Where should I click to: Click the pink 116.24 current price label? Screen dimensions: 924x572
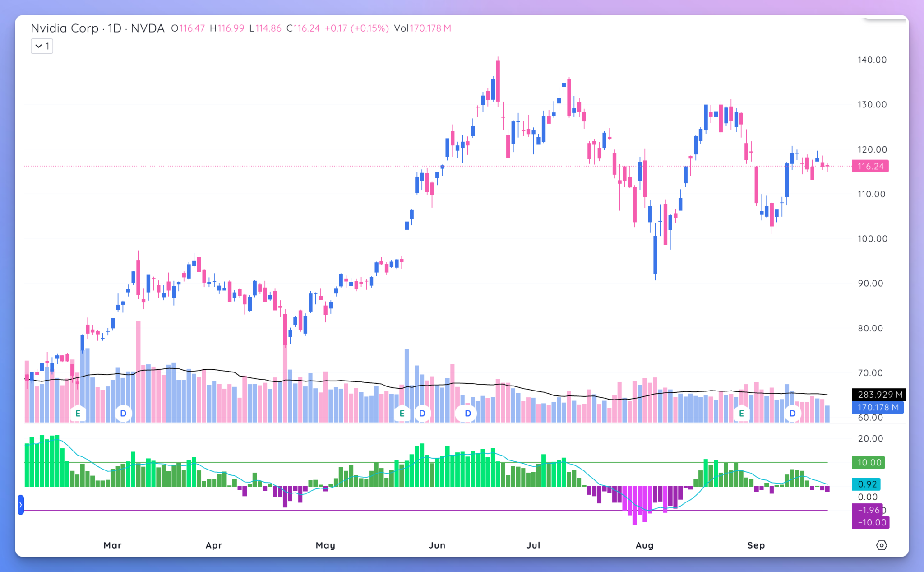click(x=870, y=166)
